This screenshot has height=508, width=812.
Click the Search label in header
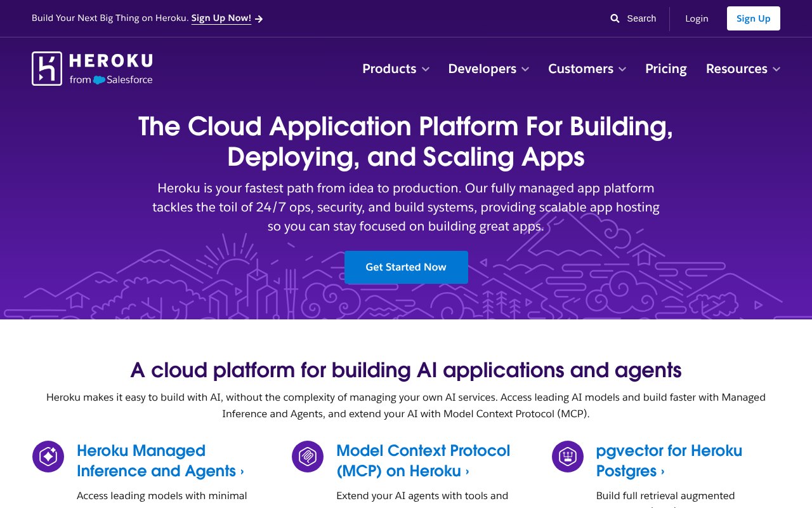[x=641, y=18]
